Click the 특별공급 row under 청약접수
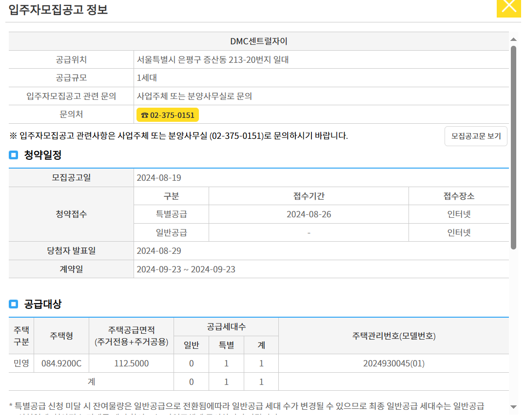Screen dimensions: 525x420 tap(171, 213)
